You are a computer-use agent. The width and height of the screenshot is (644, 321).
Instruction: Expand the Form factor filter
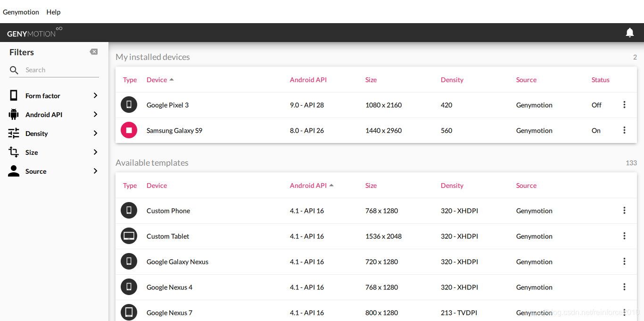[95, 95]
